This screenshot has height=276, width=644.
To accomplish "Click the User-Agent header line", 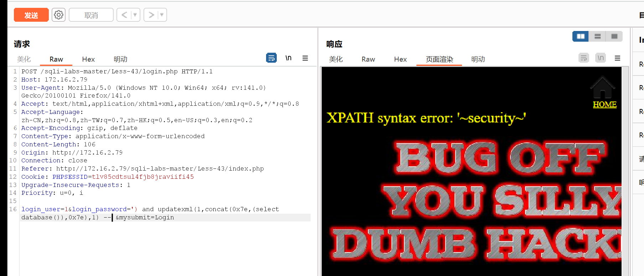I will click(144, 92).
